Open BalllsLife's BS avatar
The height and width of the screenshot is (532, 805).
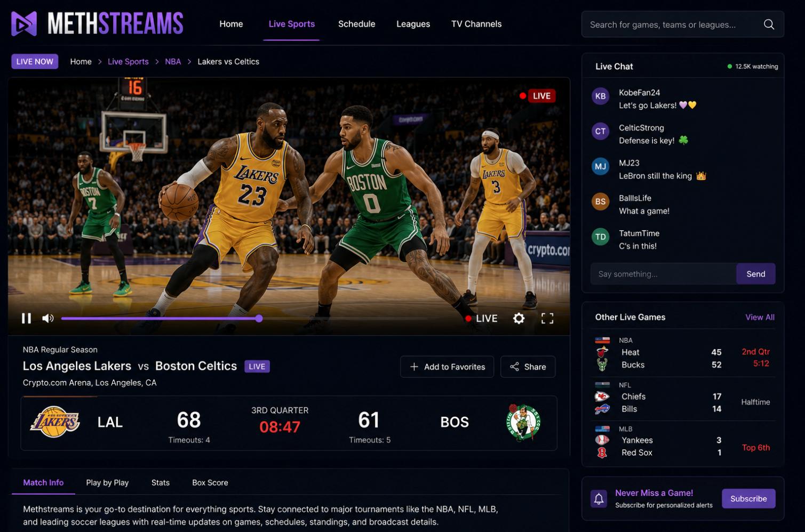[x=601, y=201]
